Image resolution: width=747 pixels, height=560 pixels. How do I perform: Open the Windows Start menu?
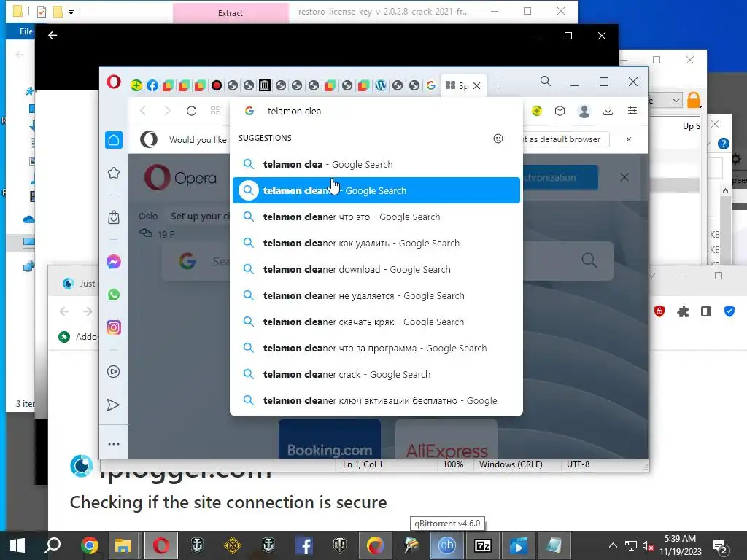[x=18, y=545]
